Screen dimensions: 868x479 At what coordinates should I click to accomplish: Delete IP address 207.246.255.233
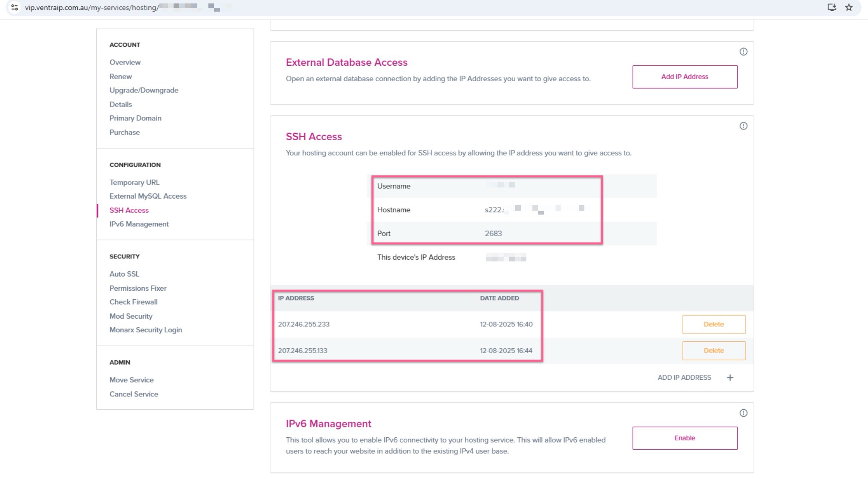[x=713, y=324]
